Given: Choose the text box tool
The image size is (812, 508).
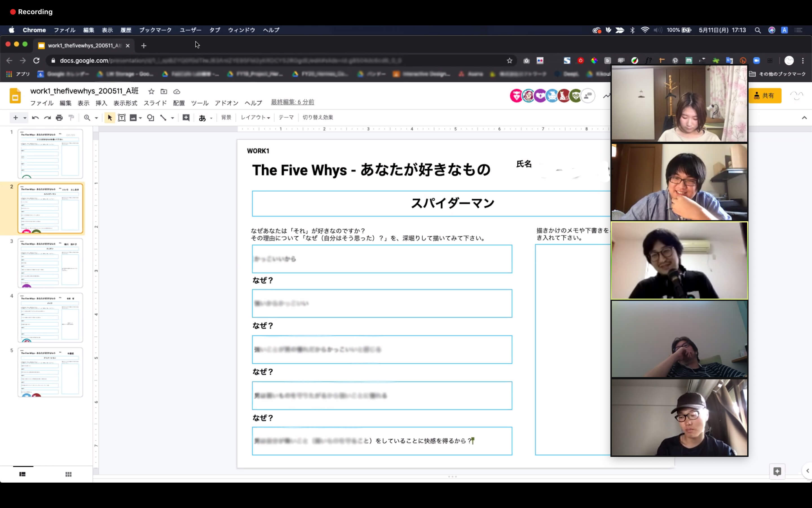Looking at the screenshot, I should 122,118.
